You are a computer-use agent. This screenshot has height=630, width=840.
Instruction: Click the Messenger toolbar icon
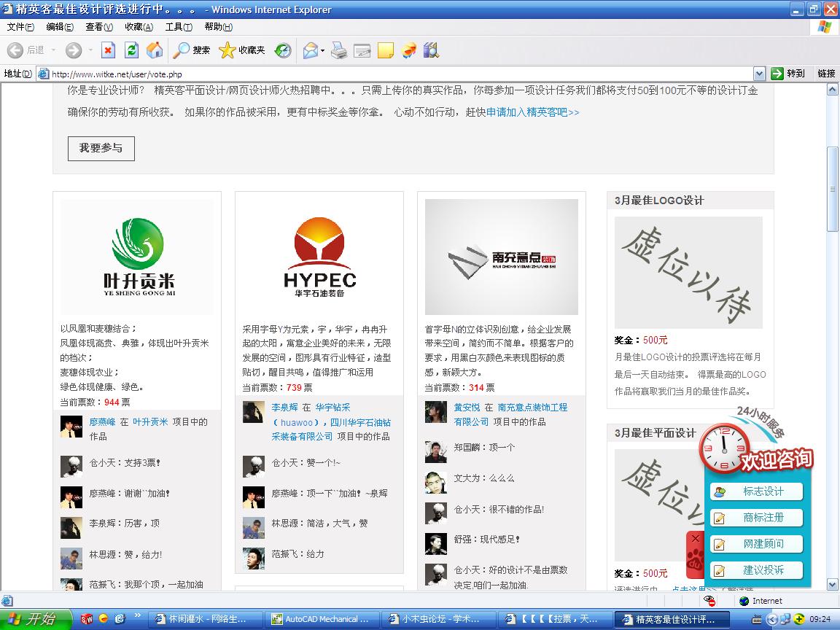click(409, 50)
